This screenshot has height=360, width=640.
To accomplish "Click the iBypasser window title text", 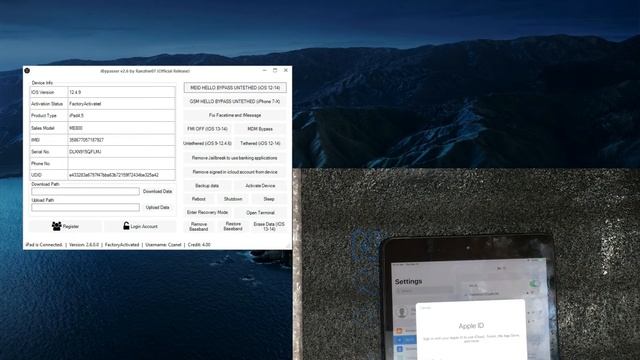I will tap(145, 71).
